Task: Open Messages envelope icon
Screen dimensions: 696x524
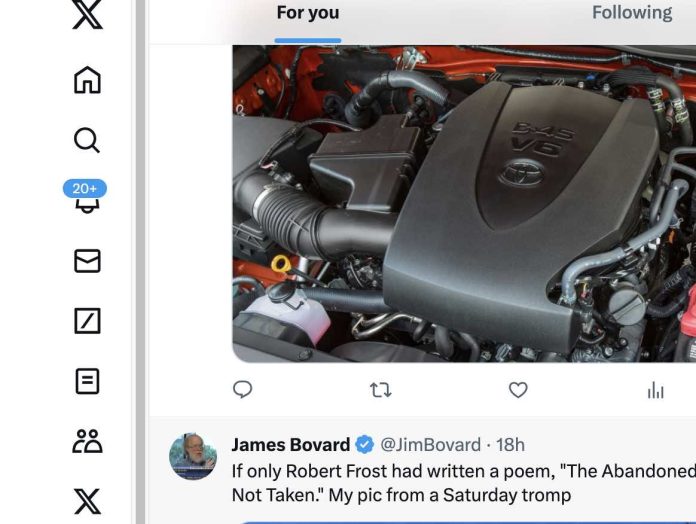Action: click(x=87, y=260)
